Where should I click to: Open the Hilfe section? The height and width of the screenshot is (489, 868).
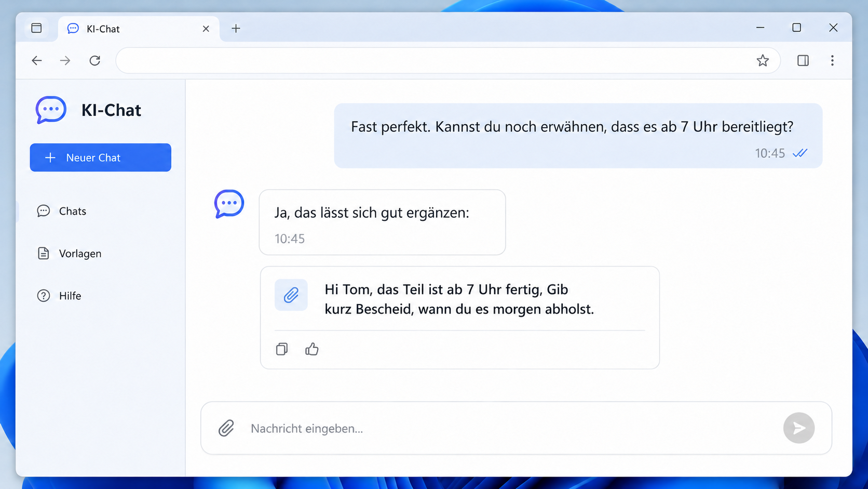70,296
